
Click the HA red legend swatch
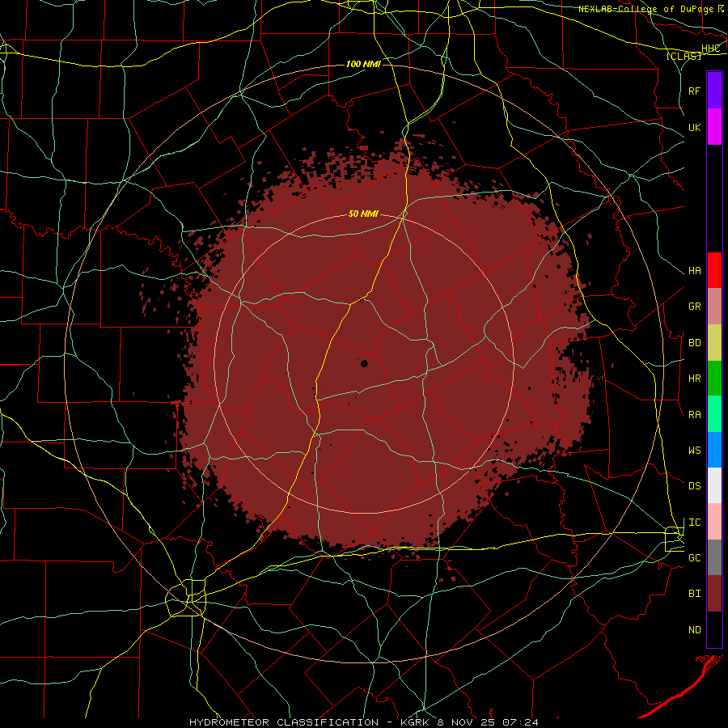tap(714, 270)
